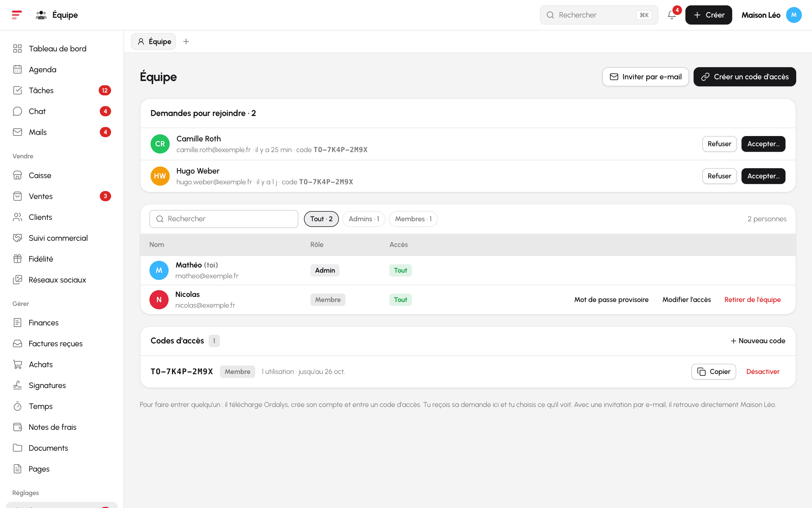This screenshot has height=508, width=812.
Task: Filter the list by Membres · 1
Action: pos(413,219)
